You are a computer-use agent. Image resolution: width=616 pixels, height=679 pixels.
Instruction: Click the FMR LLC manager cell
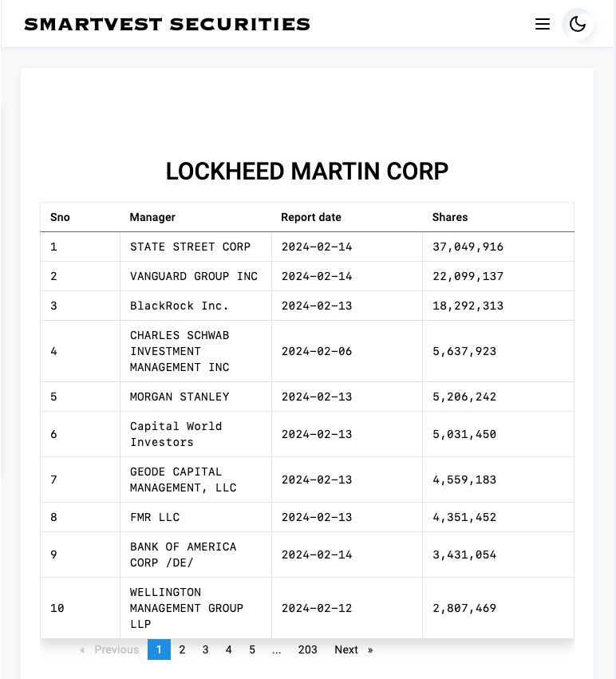[x=155, y=517]
